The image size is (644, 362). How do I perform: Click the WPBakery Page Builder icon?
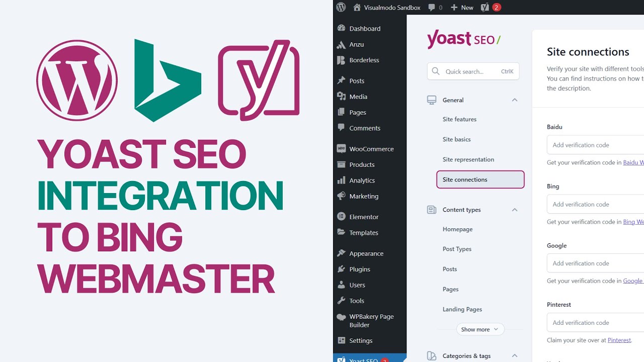point(341,317)
